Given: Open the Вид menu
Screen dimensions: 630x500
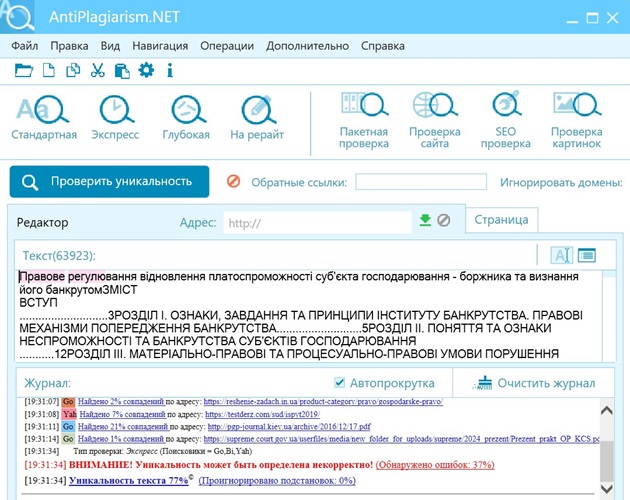Looking at the screenshot, I should (110, 46).
